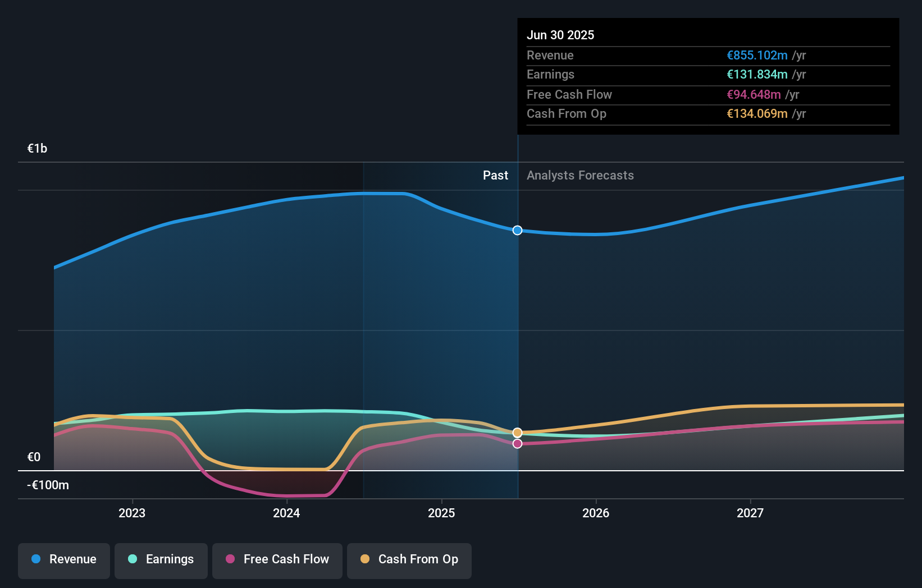Toggle the Free Cash Flow series visibility

[277, 559]
